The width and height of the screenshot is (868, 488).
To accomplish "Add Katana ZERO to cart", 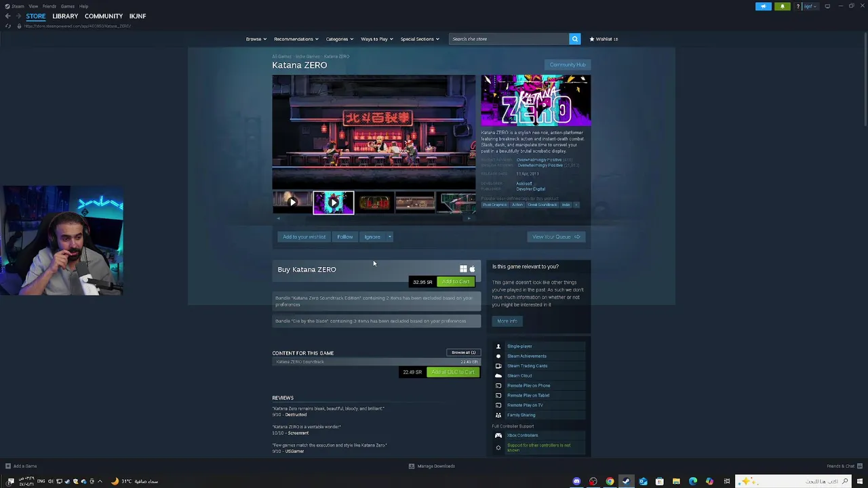I will tap(455, 282).
